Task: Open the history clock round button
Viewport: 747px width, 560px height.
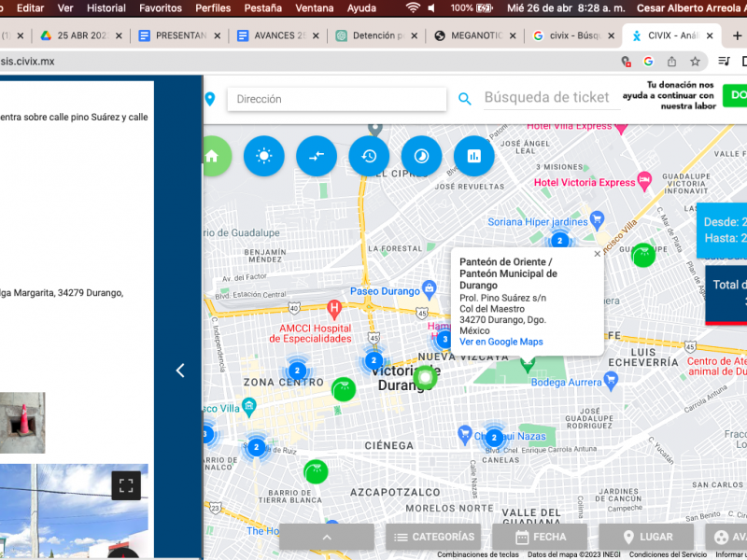Action: point(369,156)
